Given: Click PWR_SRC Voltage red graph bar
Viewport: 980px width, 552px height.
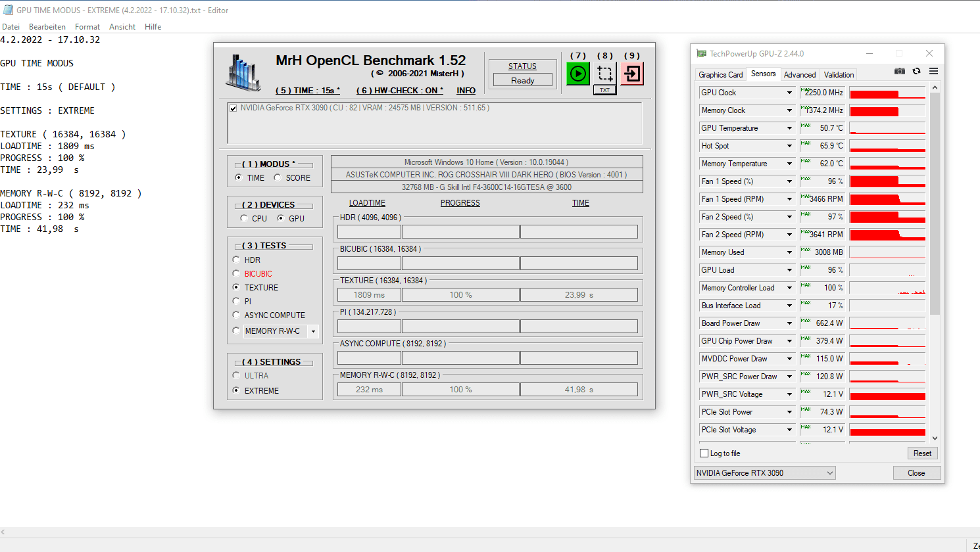Looking at the screenshot, I should coord(887,394).
